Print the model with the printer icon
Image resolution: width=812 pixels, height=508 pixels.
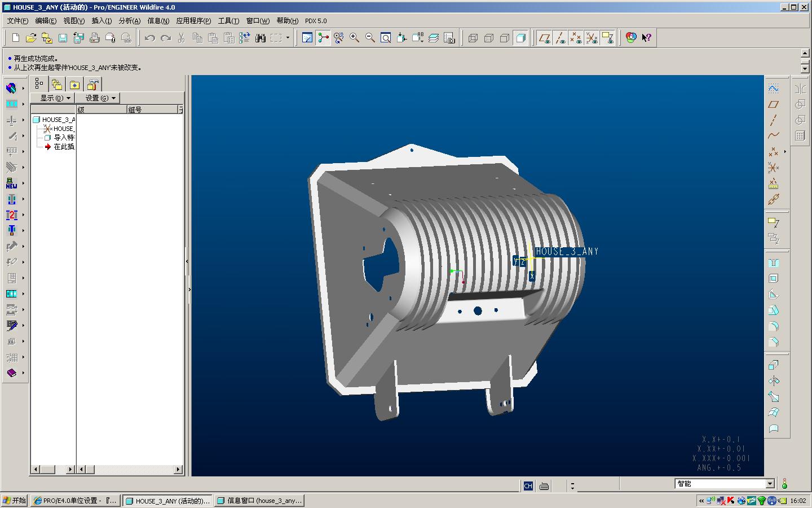coord(94,38)
